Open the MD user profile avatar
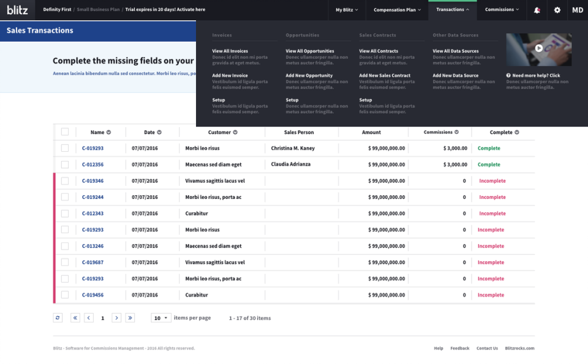The width and height of the screenshot is (588, 364). [x=577, y=10]
